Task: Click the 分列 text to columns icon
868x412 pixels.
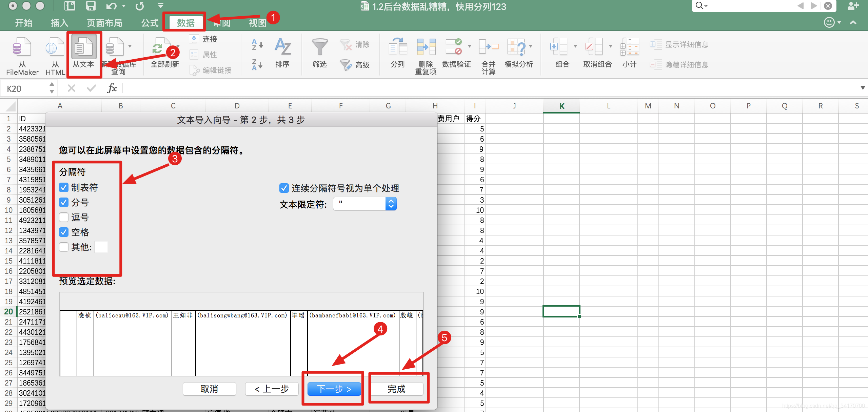Action: (x=398, y=47)
